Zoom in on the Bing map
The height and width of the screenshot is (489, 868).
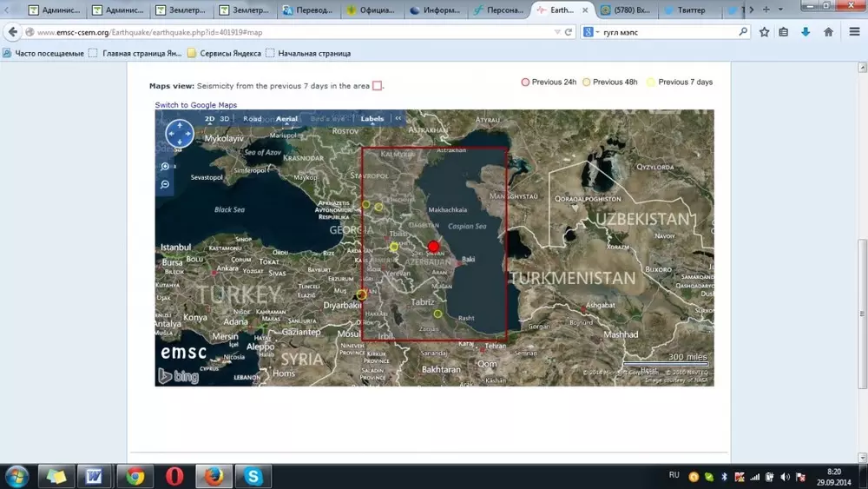165,167
